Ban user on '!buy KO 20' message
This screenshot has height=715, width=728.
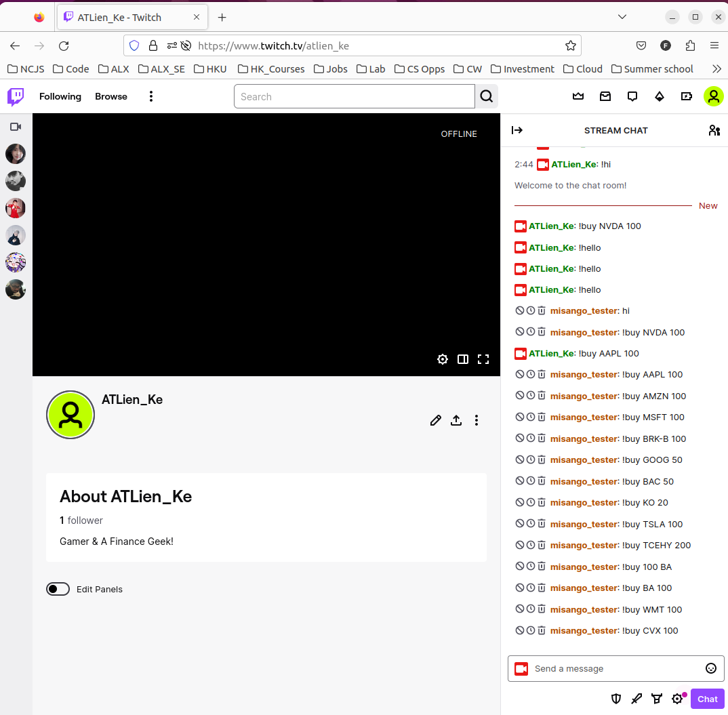pos(520,502)
